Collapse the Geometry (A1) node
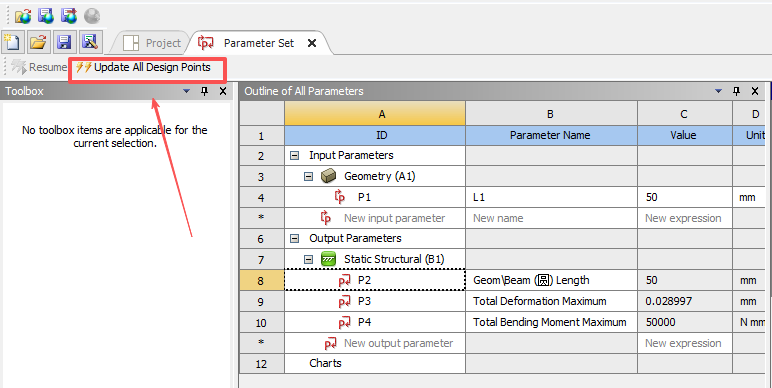 coord(308,176)
